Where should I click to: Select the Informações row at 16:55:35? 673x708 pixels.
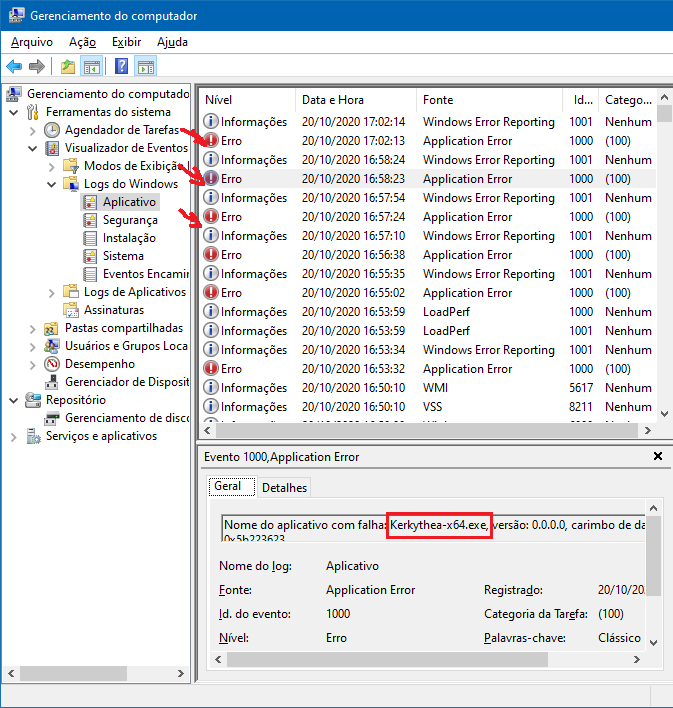[428, 274]
